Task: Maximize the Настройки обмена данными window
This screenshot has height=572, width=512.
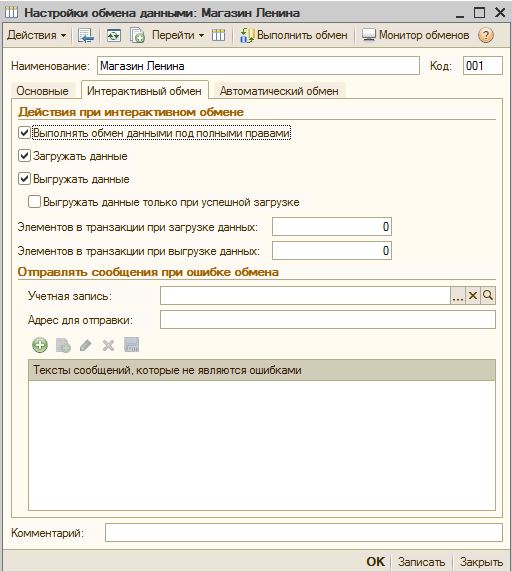Action: click(479, 13)
